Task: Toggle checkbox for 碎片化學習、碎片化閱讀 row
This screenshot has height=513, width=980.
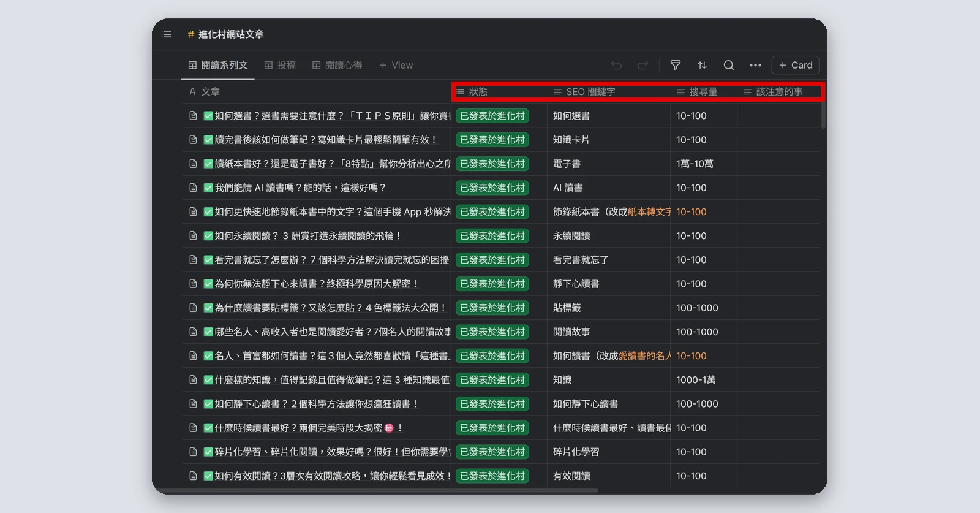Action: click(208, 452)
